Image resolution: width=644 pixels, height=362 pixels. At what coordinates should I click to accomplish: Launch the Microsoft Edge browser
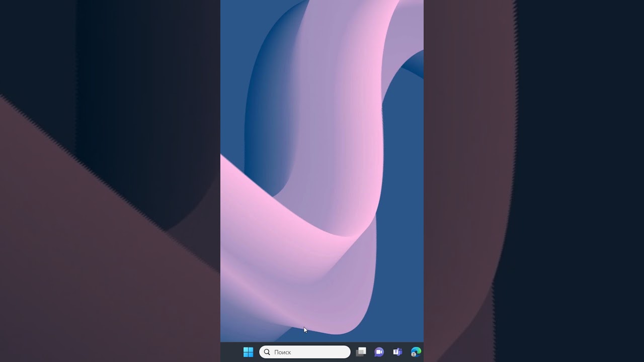[416, 352]
